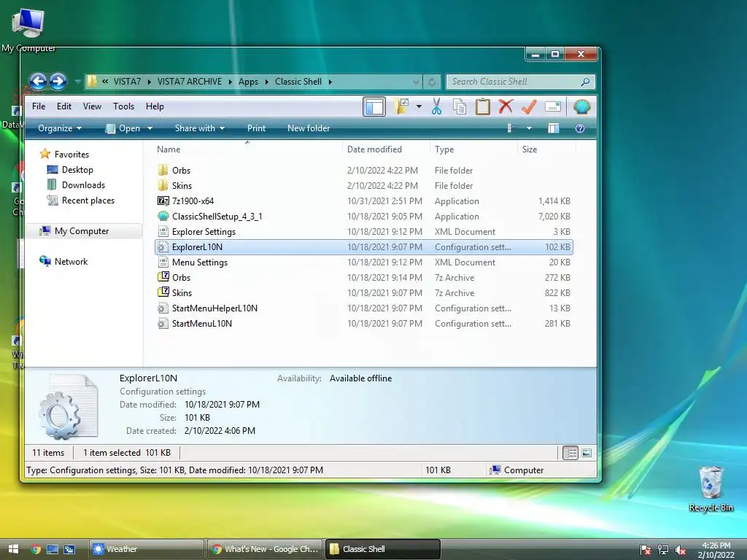Select the StartMenuHelperL10N file
Image resolution: width=747 pixels, height=560 pixels.
(364, 308)
